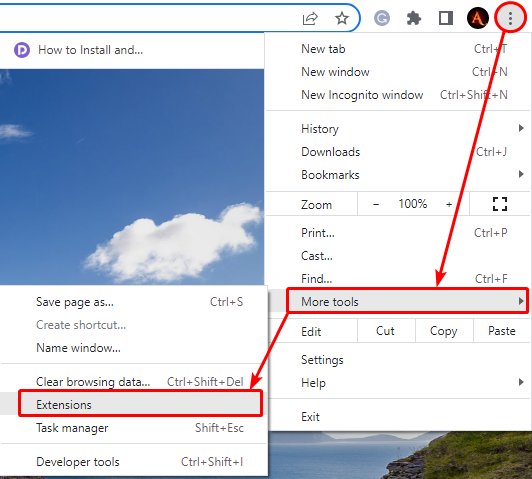Open the profile avatar icon
The height and width of the screenshot is (479, 532).
[478, 18]
